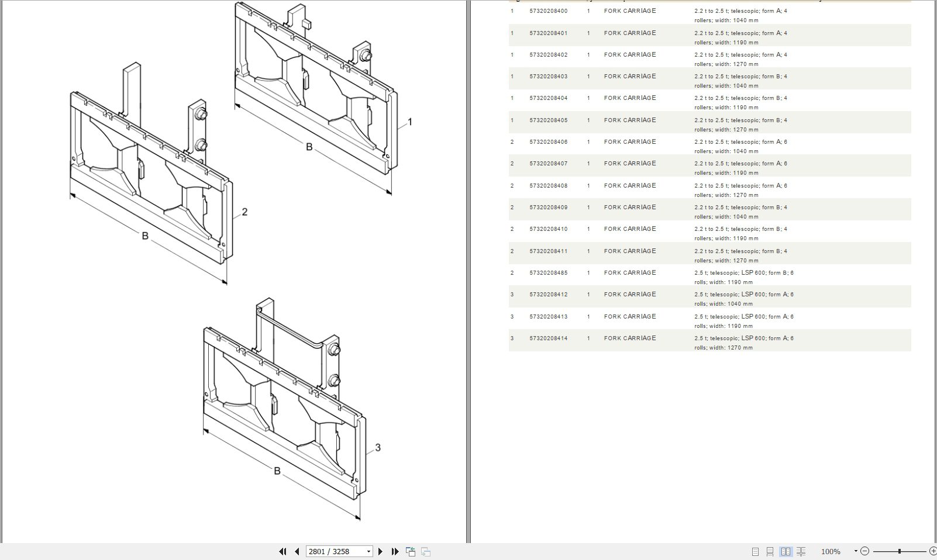Select part number 57320208403
Screen dimensions: 937x560
point(548,77)
